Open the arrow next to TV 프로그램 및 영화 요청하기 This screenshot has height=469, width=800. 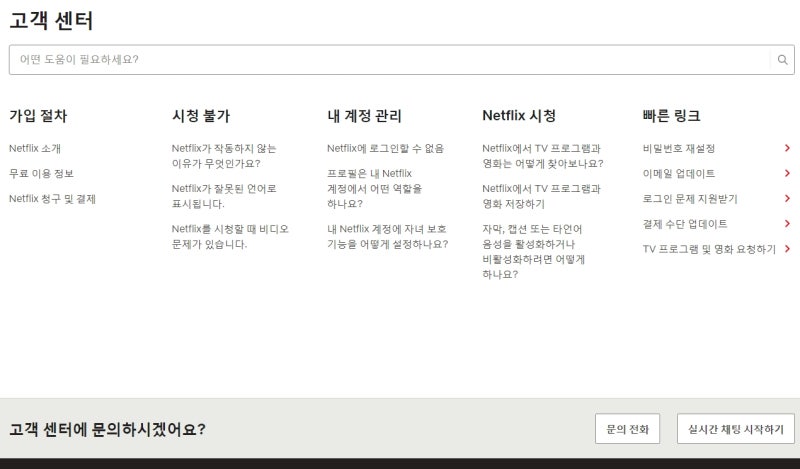(x=787, y=249)
